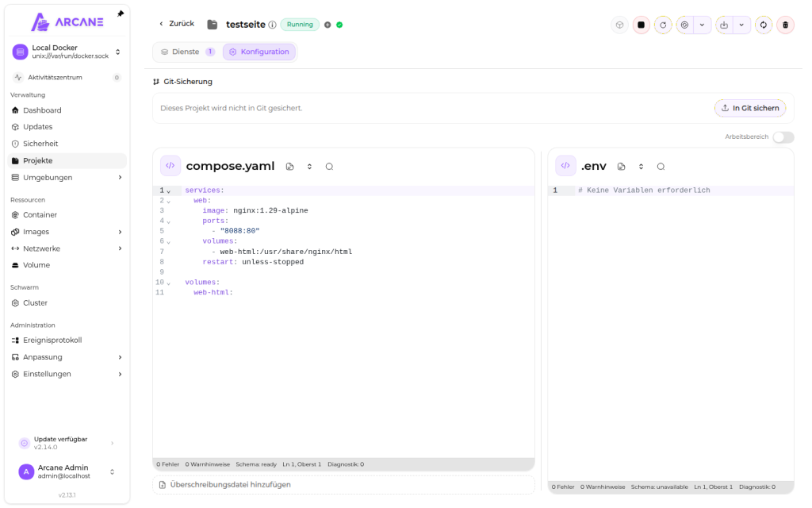Open the pull options dropdown arrow
812x508 pixels.
741,25
